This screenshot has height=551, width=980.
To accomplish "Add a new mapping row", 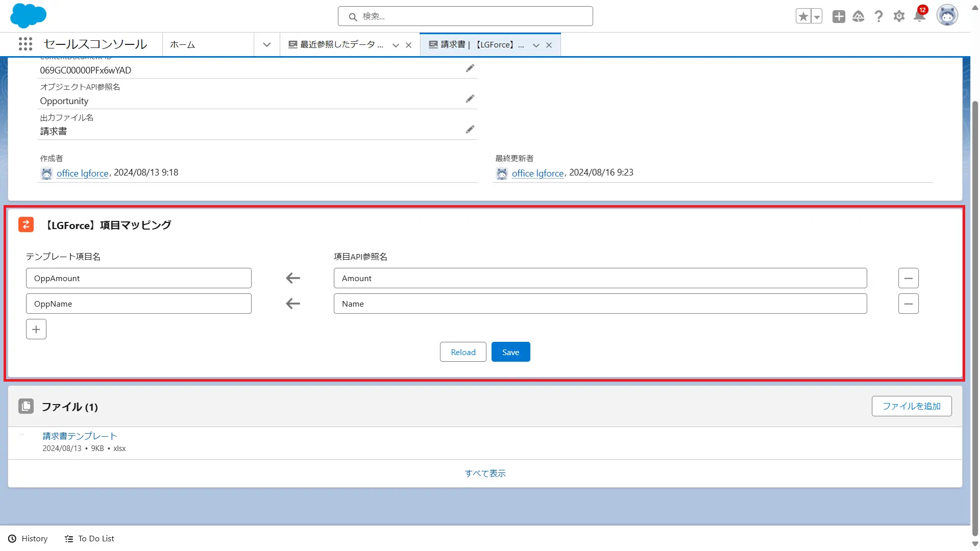I will (36, 329).
